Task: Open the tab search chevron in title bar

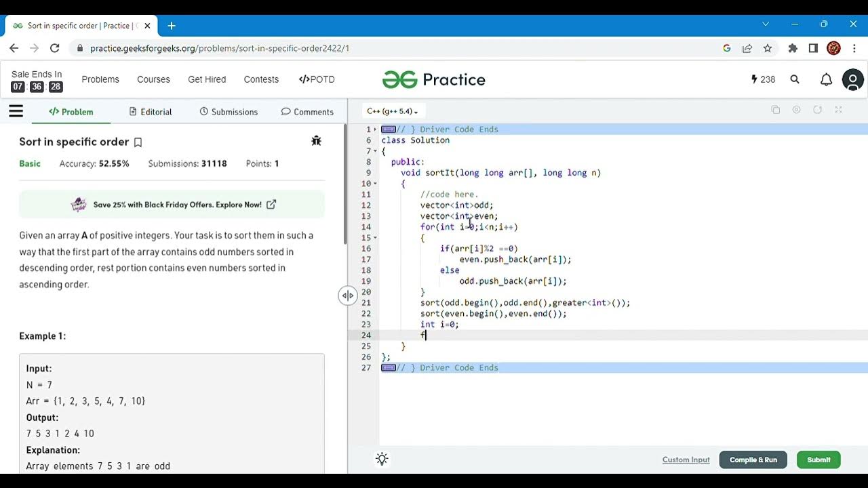Action: point(766,24)
